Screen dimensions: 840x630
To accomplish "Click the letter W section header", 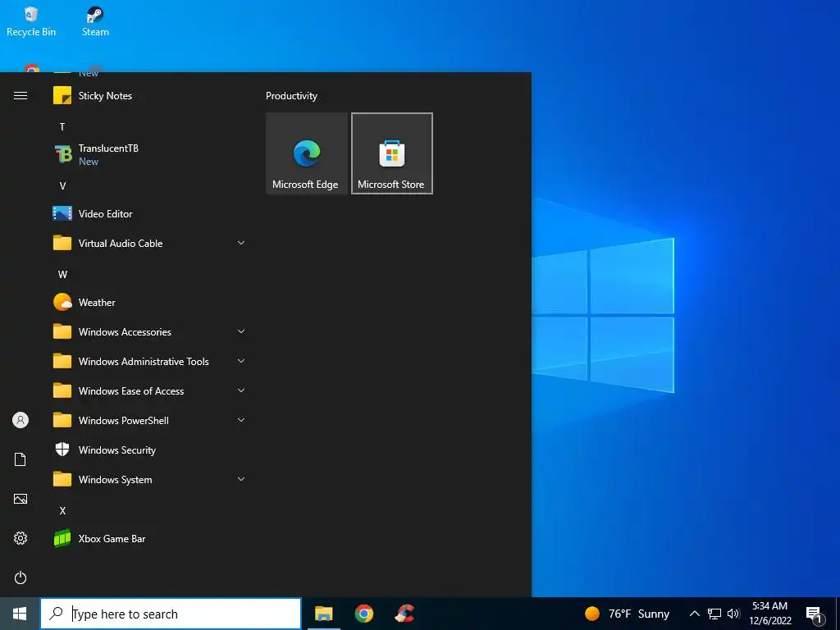I will click(x=62, y=274).
